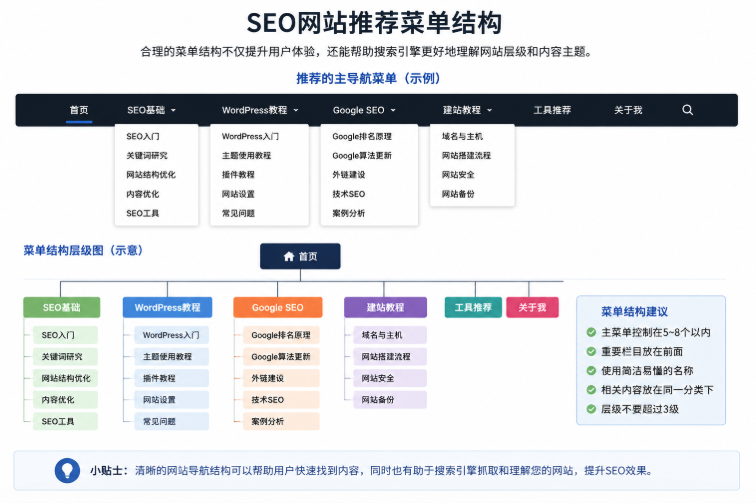Click the house icon in the 首页 diagram node

[289, 256]
